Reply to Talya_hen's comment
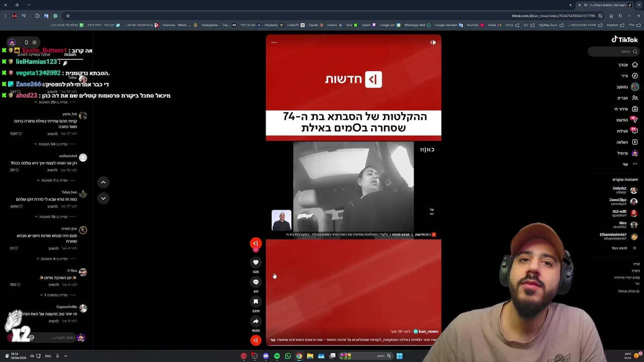 pos(52,206)
